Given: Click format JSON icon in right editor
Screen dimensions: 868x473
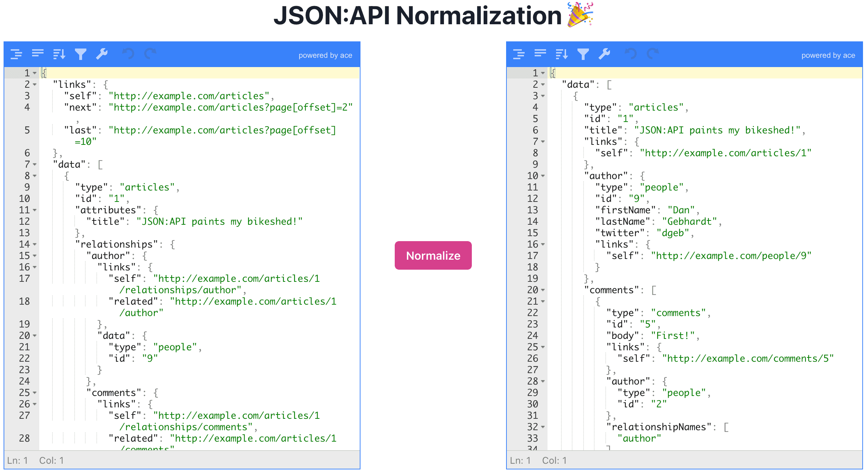Looking at the screenshot, I should [519, 54].
